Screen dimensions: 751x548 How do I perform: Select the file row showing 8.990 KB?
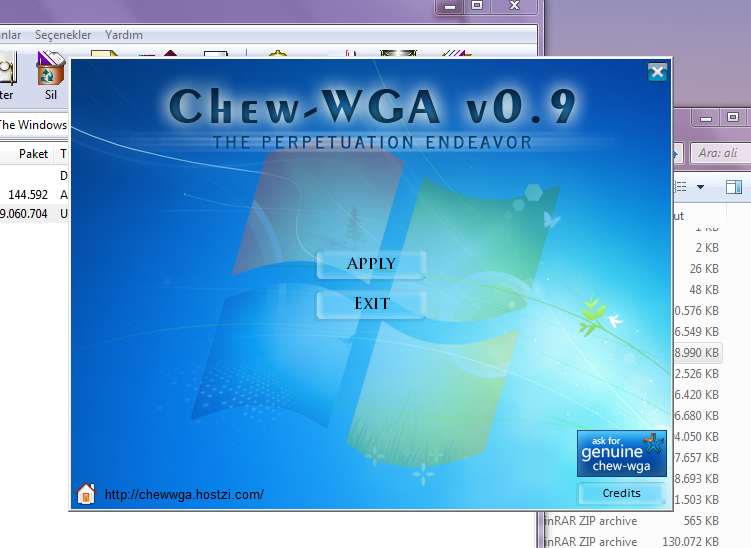pos(697,353)
